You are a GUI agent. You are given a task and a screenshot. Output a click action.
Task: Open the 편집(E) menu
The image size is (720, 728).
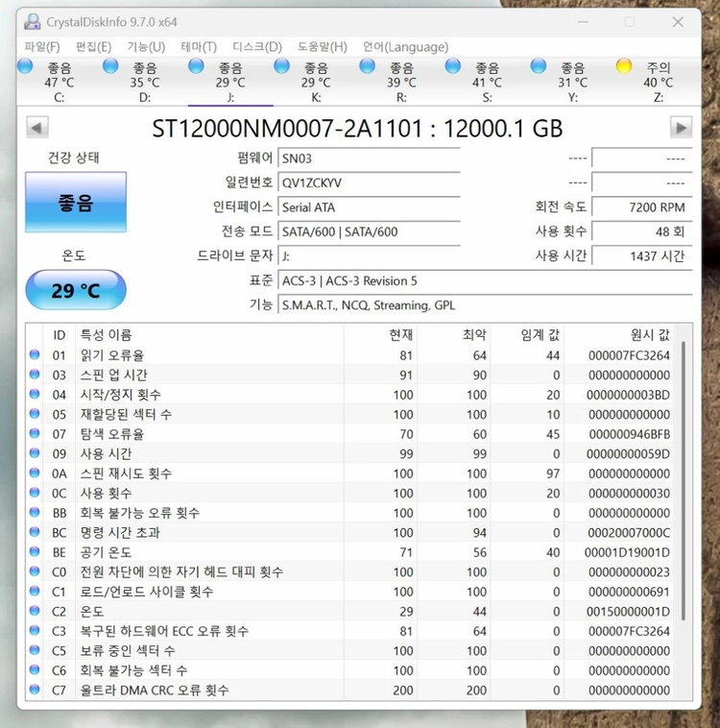(93, 47)
